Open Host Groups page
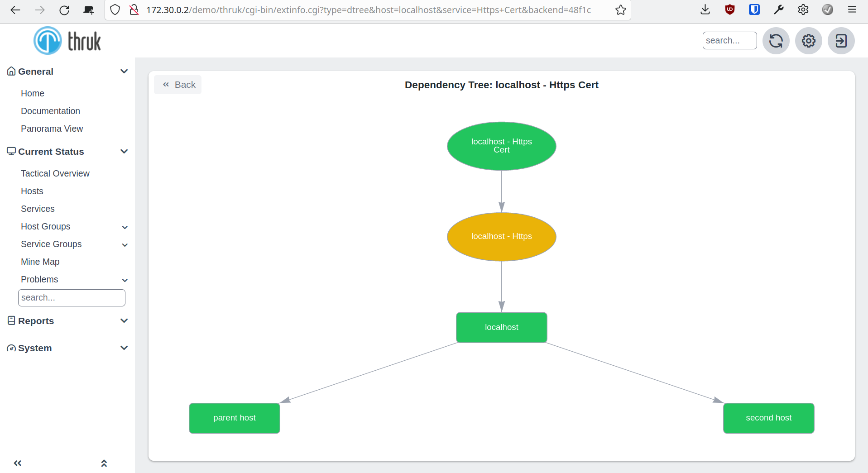 pos(46,226)
